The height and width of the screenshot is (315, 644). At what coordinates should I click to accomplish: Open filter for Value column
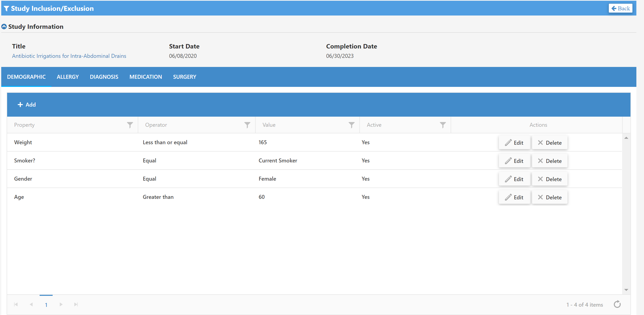click(351, 125)
